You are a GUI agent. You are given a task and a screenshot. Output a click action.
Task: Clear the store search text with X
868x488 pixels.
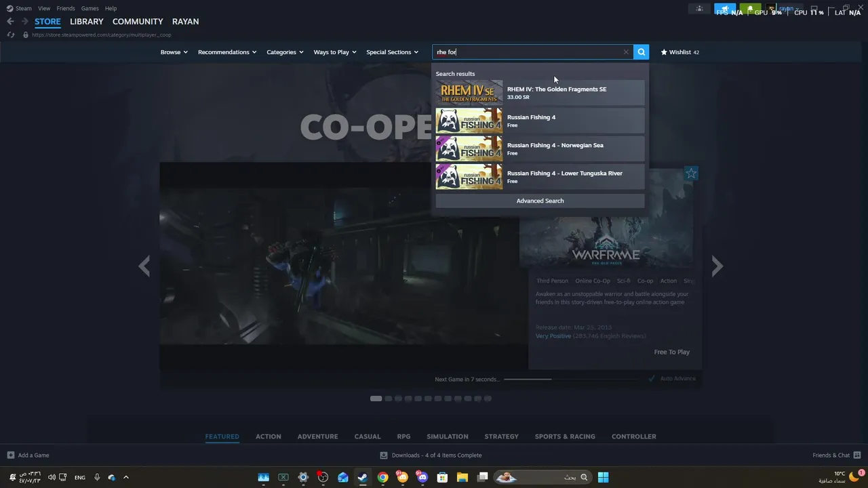coord(626,52)
